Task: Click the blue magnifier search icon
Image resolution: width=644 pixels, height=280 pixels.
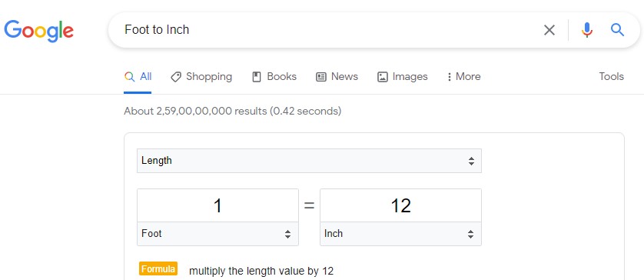Action: click(x=617, y=29)
